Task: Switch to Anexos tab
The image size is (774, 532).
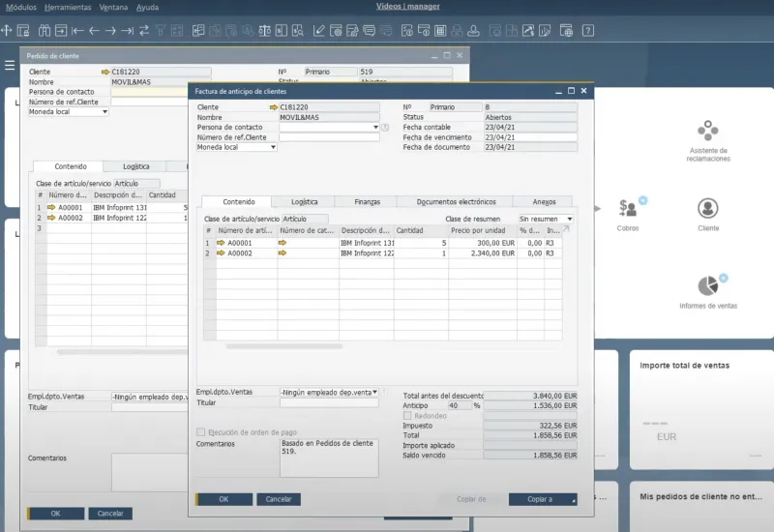Action: point(544,201)
